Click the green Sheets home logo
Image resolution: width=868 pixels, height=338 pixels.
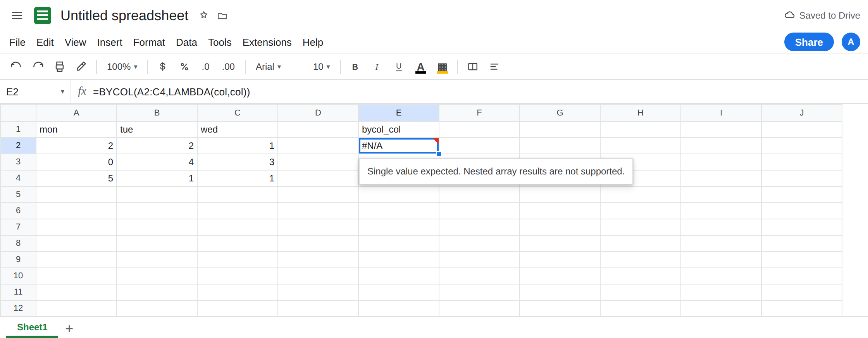[43, 16]
